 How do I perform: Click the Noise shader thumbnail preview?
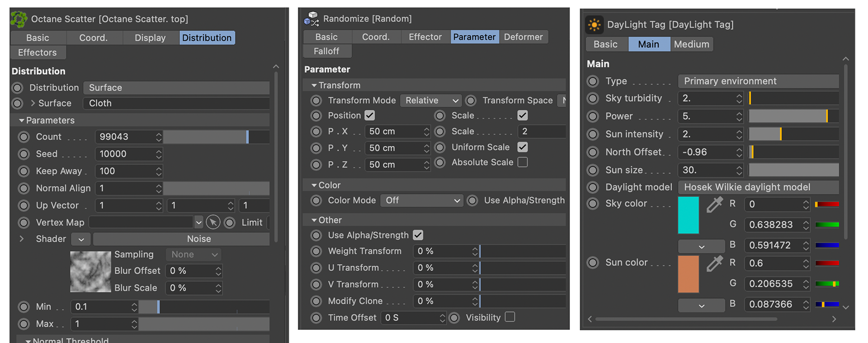[x=90, y=272]
